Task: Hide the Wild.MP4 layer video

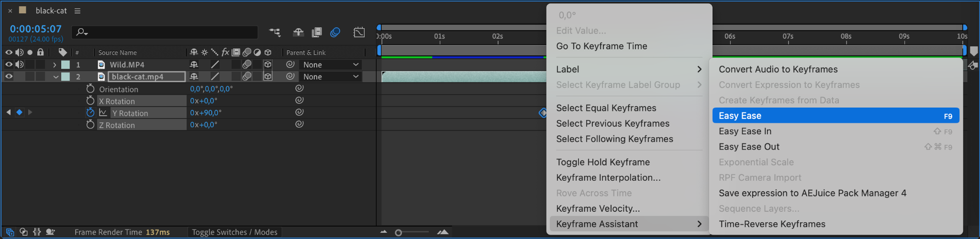Action: tap(9, 65)
